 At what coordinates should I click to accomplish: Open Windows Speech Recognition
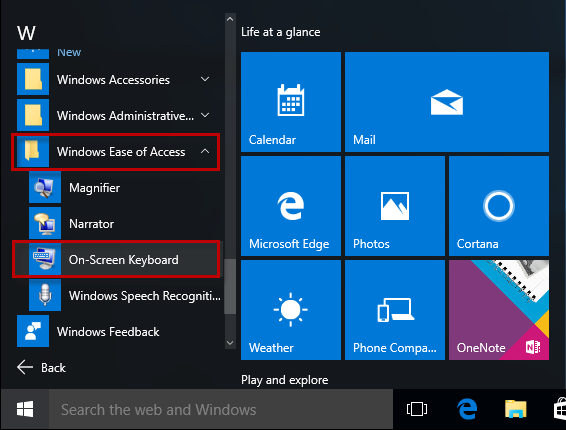(x=125, y=295)
